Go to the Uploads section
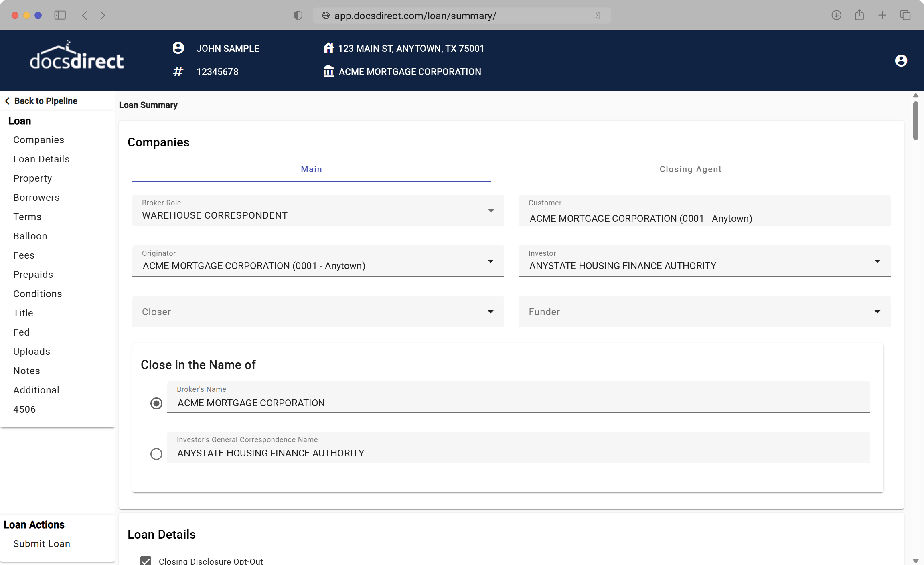The image size is (924, 565). click(32, 352)
